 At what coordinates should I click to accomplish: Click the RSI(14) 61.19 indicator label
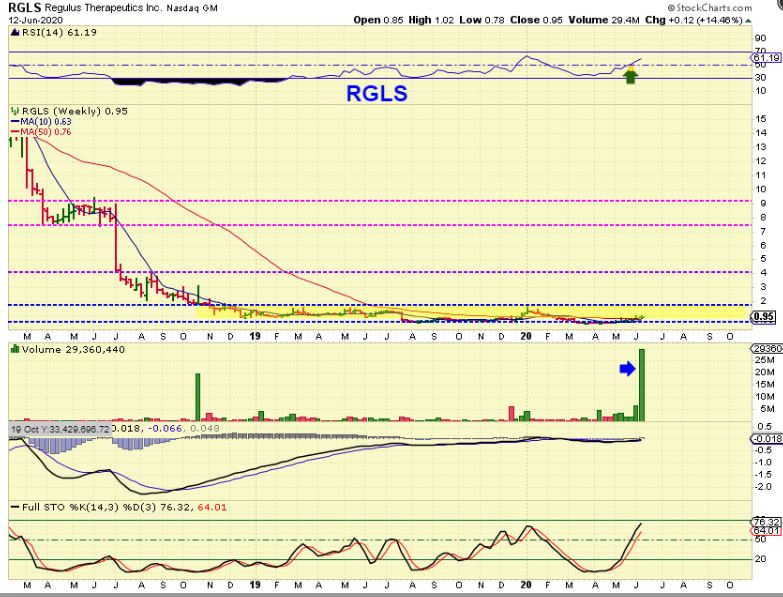point(58,32)
